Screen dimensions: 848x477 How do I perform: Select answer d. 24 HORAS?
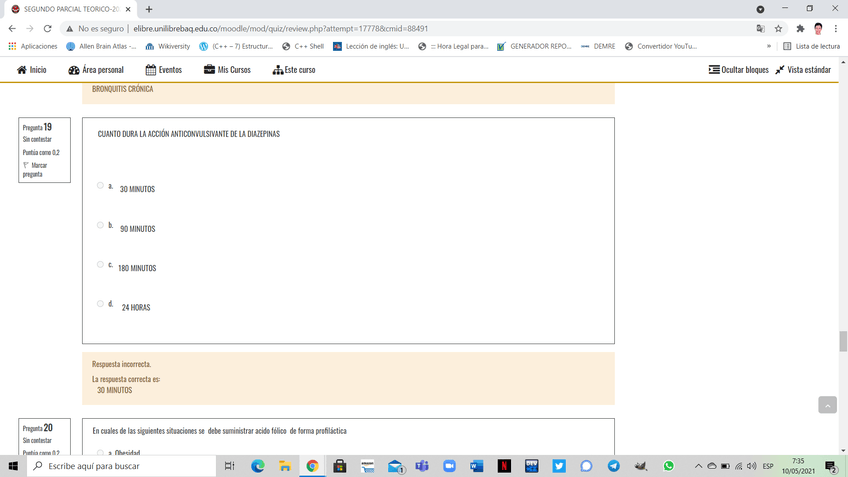(x=100, y=304)
